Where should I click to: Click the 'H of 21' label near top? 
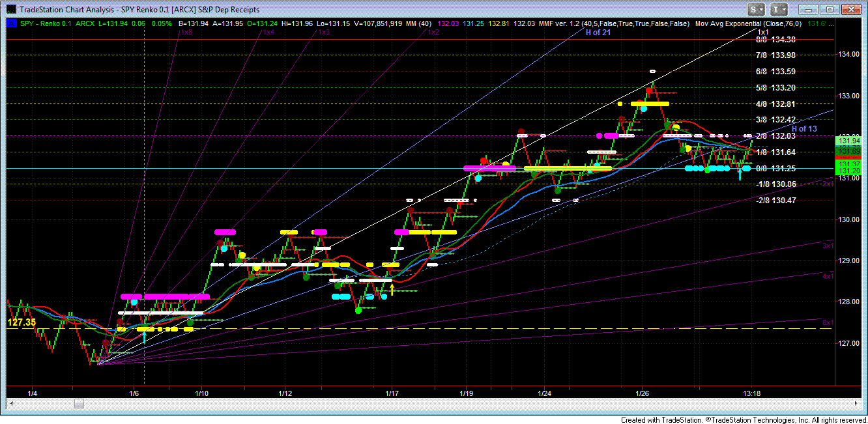click(598, 32)
